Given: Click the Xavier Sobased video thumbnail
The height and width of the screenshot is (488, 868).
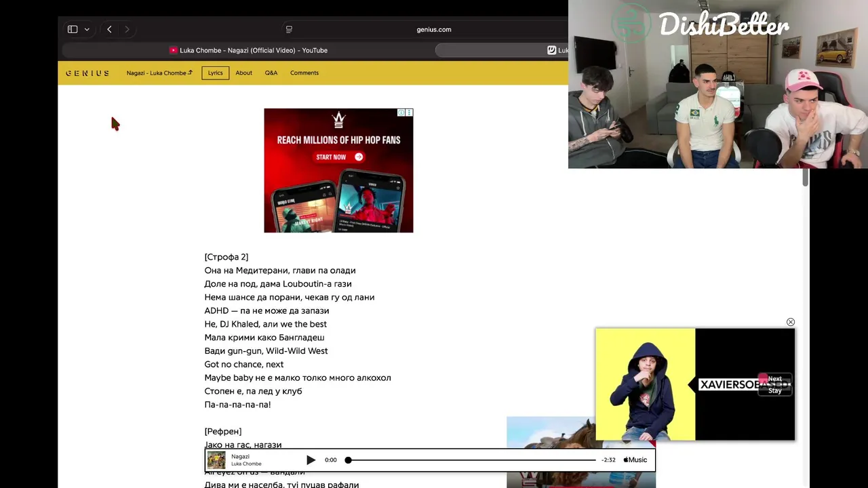Looking at the screenshot, I should tap(695, 384).
